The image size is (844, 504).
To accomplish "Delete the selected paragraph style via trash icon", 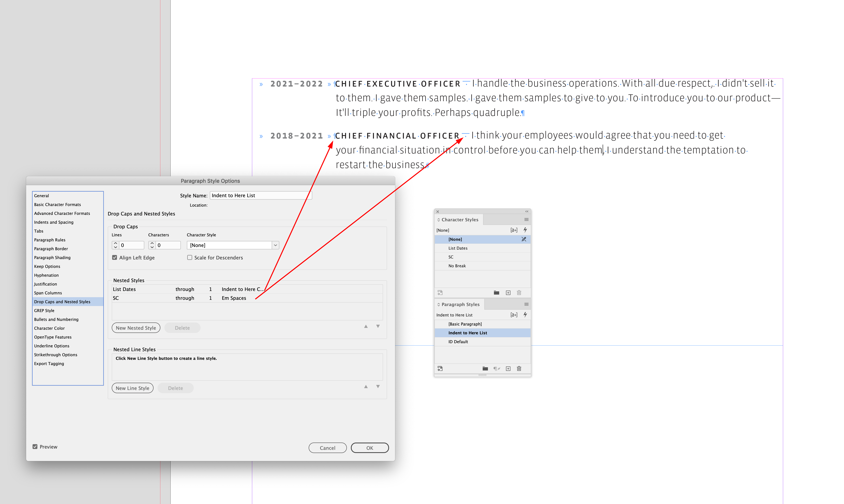I will [x=519, y=368].
